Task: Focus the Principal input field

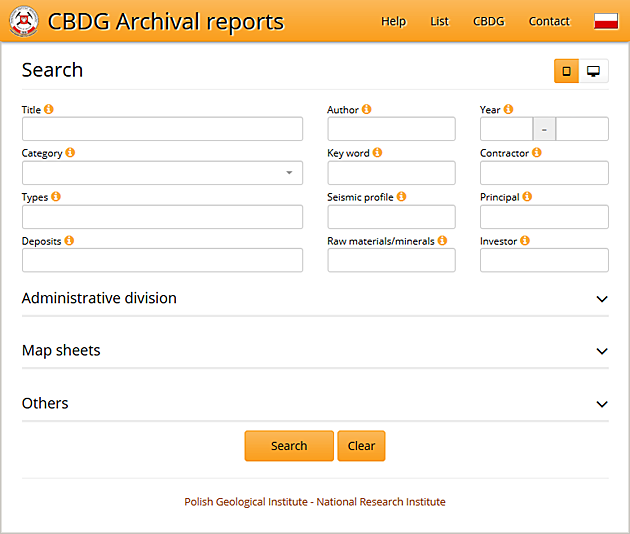Action: pyautogui.click(x=544, y=217)
